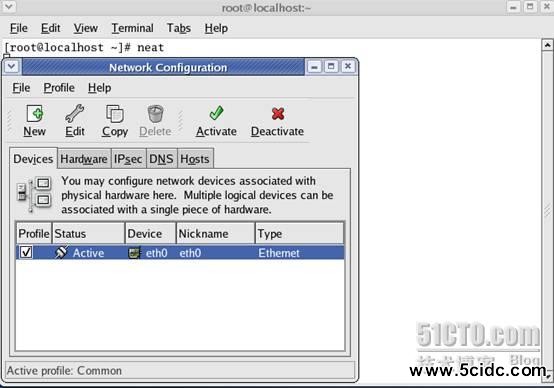Image resolution: width=554 pixels, height=388 pixels.
Task: Open the Edit wrench tool
Action: coord(75,114)
